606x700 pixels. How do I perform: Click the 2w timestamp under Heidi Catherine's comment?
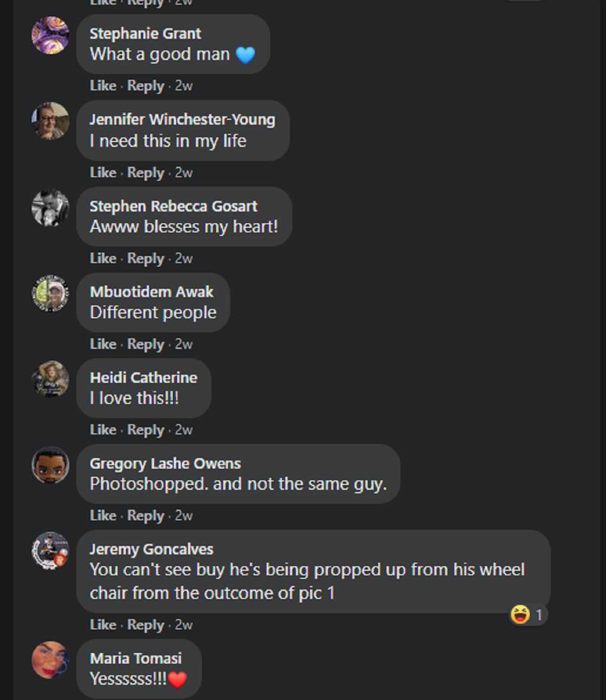(x=183, y=430)
